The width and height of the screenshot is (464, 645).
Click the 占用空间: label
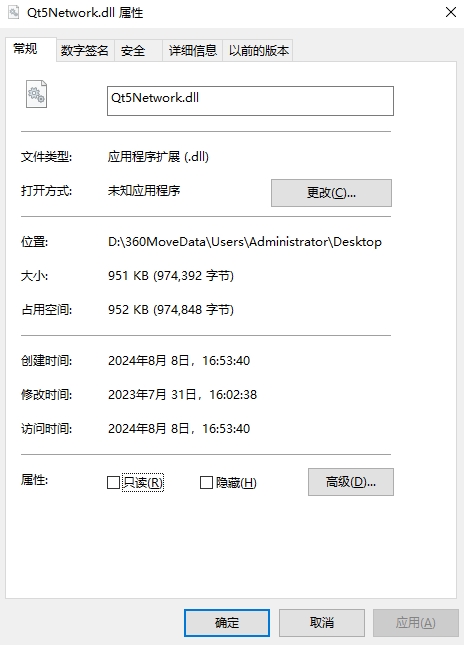click(x=46, y=310)
